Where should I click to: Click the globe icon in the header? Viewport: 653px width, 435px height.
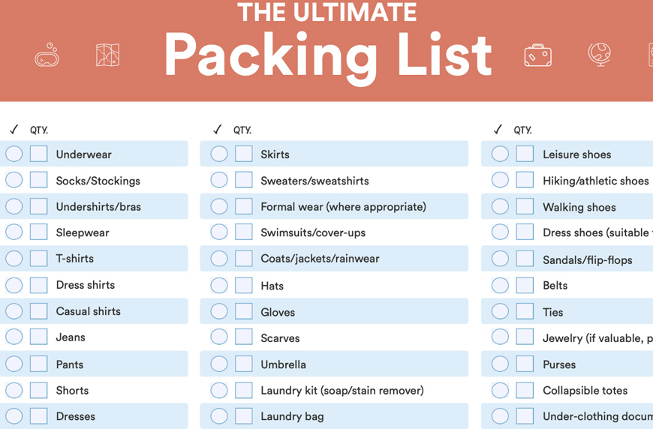599,55
